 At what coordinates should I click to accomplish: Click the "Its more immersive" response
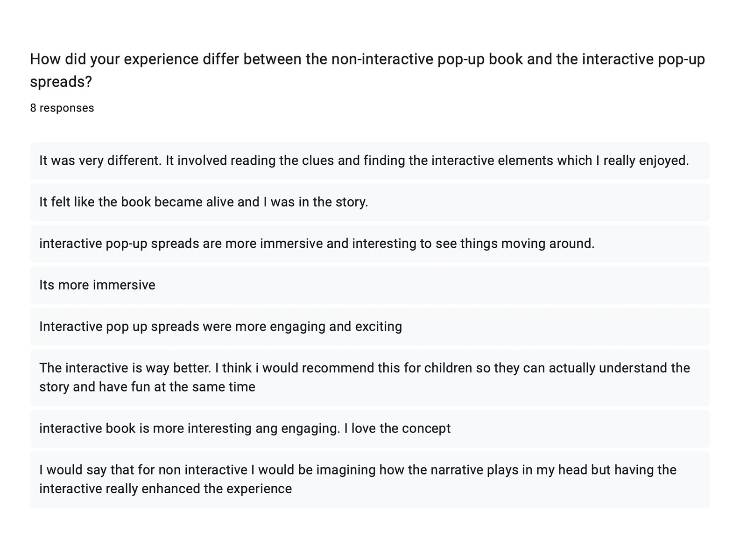pyautogui.click(x=97, y=285)
